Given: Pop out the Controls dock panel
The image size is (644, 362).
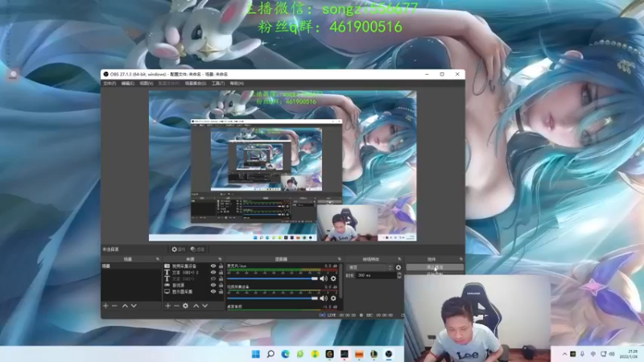Looking at the screenshot, I should [x=460, y=259].
